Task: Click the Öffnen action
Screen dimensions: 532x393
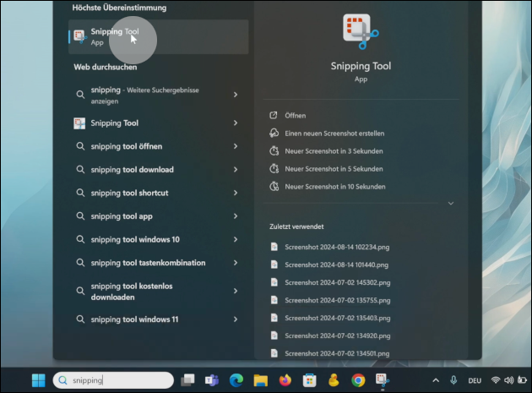Action: 296,116
